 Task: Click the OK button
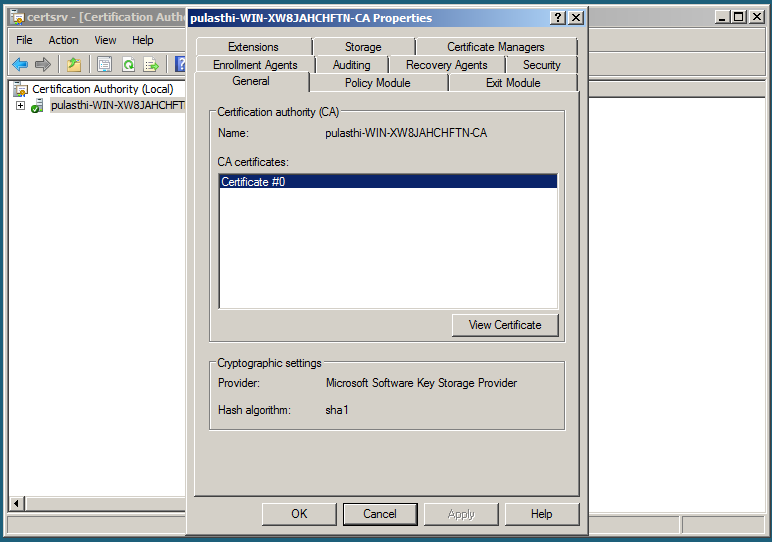[x=299, y=514]
